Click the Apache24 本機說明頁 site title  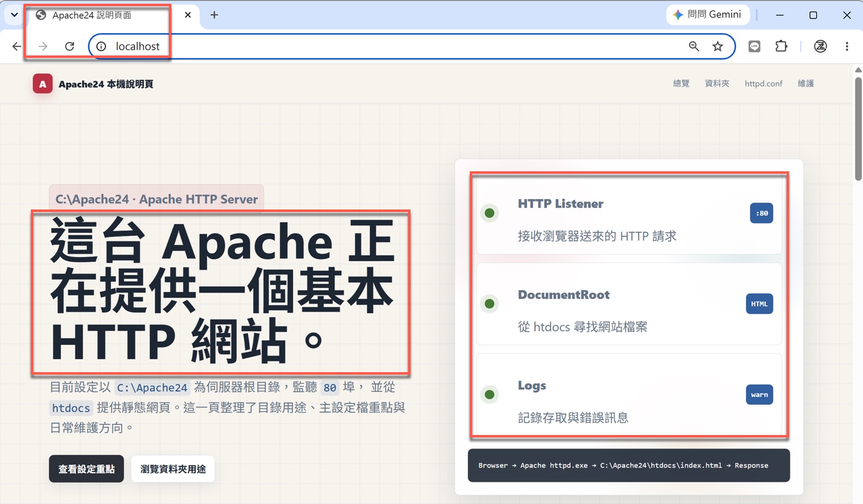coord(106,84)
